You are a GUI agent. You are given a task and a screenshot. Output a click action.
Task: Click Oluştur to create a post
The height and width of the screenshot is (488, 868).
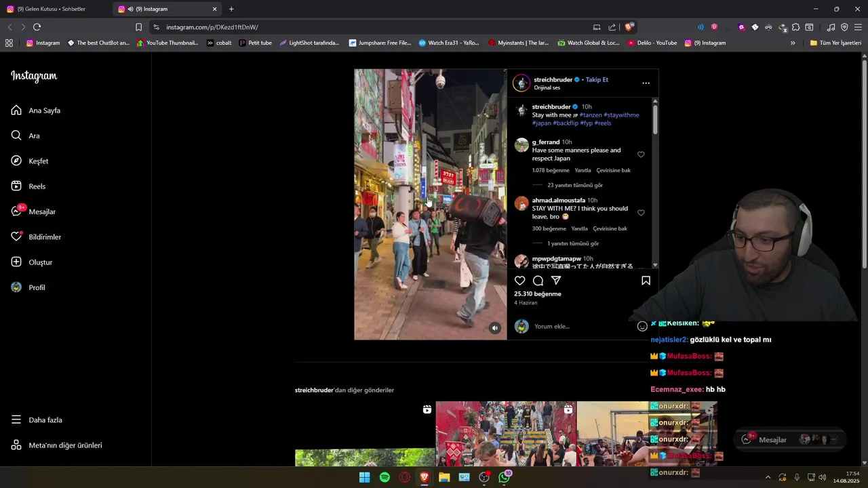pyautogui.click(x=32, y=262)
